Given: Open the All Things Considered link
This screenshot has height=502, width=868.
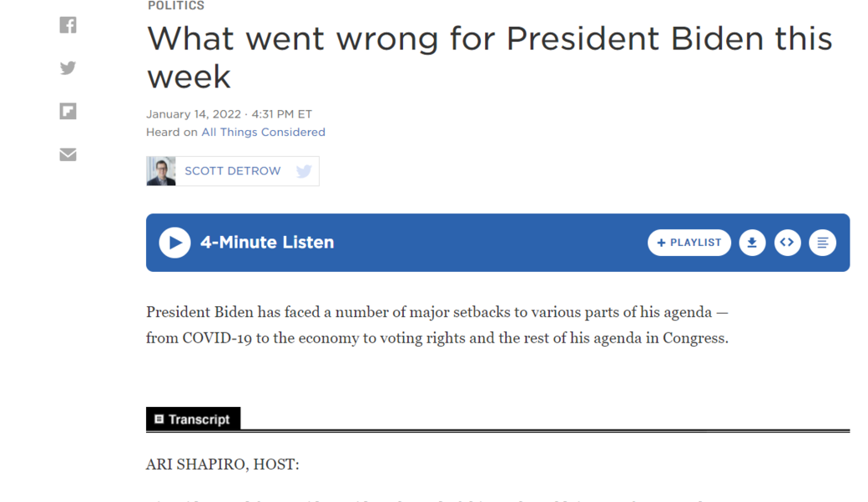Looking at the screenshot, I should click(x=263, y=132).
